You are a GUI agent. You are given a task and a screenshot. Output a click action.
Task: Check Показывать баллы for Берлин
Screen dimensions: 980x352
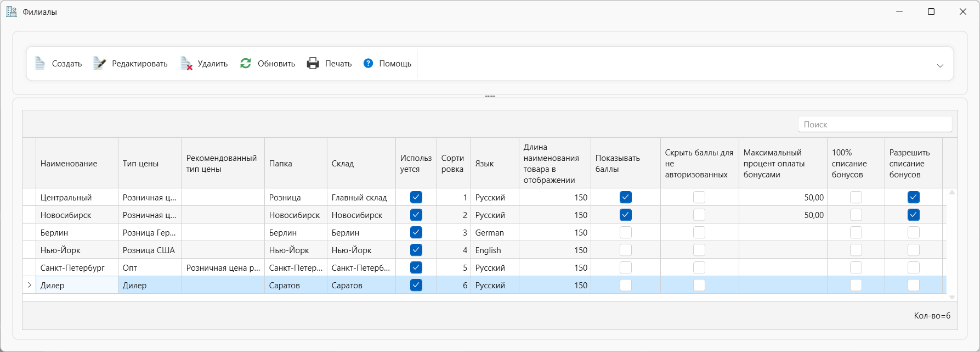626,232
